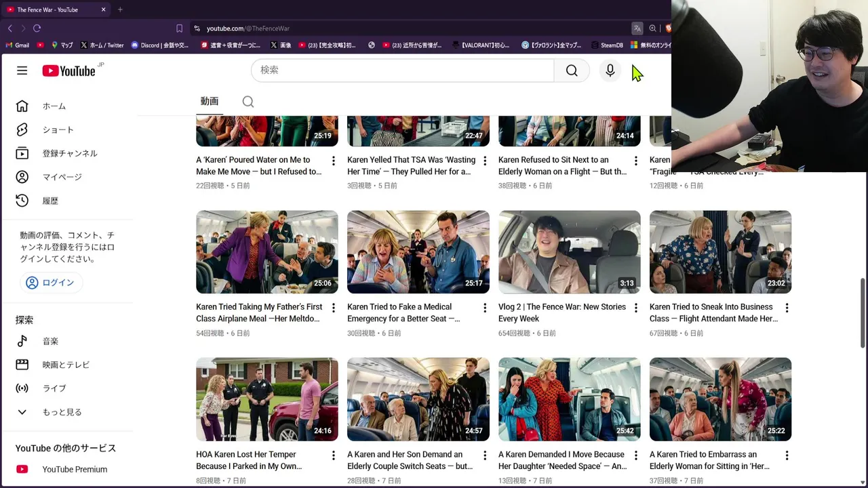
Task: Play 'Fake a Medical Emergency' video thumbnail
Action: pyautogui.click(x=418, y=252)
